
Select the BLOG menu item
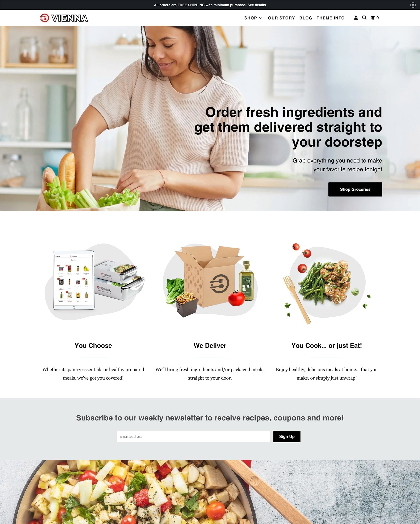(x=306, y=18)
